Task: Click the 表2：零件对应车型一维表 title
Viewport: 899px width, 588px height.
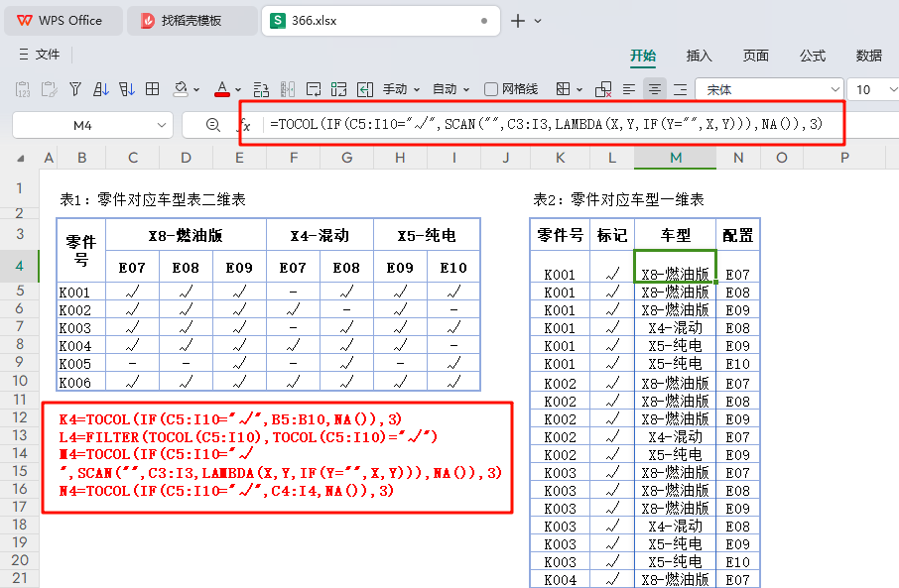Action: (618, 199)
